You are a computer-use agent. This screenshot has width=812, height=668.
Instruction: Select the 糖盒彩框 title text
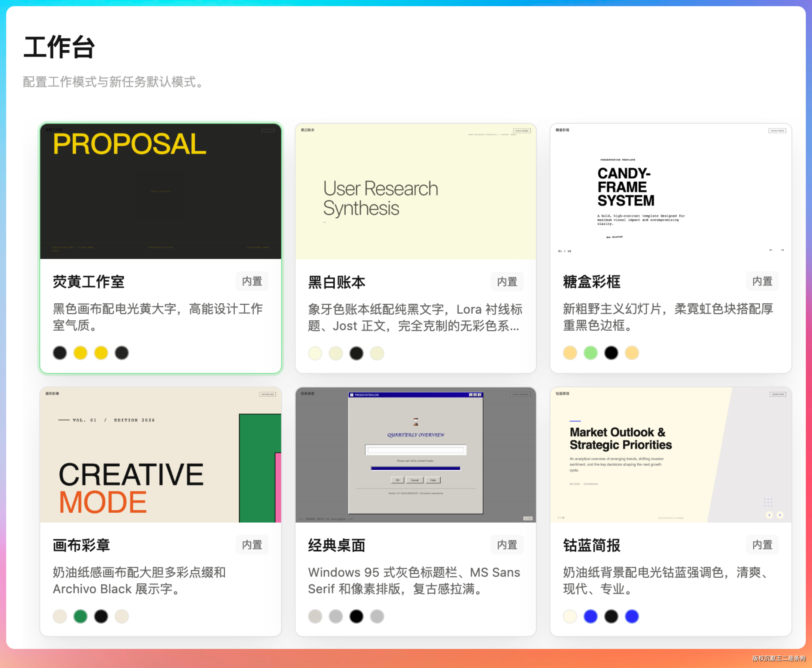pyautogui.click(x=592, y=282)
